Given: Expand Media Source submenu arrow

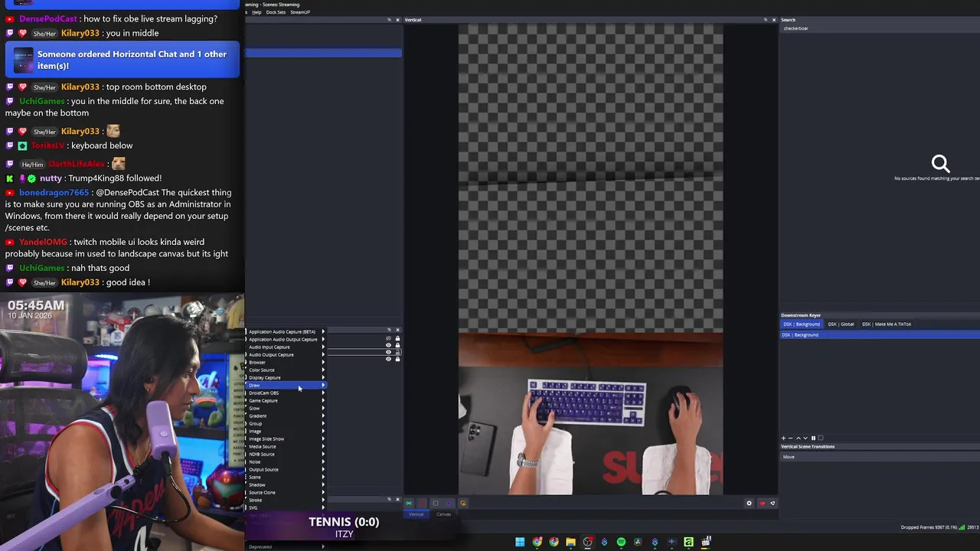Looking at the screenshot, I should point(323,446).
